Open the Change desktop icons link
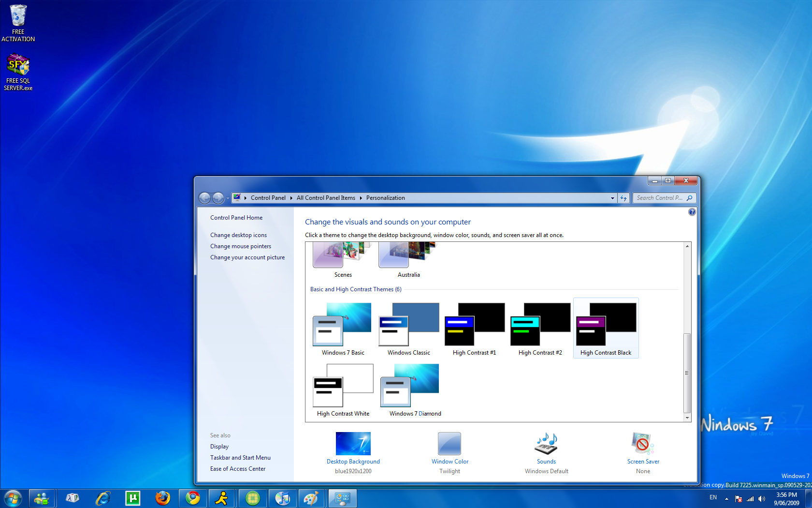This screenshot has width=812, height=508. [238, 235]
